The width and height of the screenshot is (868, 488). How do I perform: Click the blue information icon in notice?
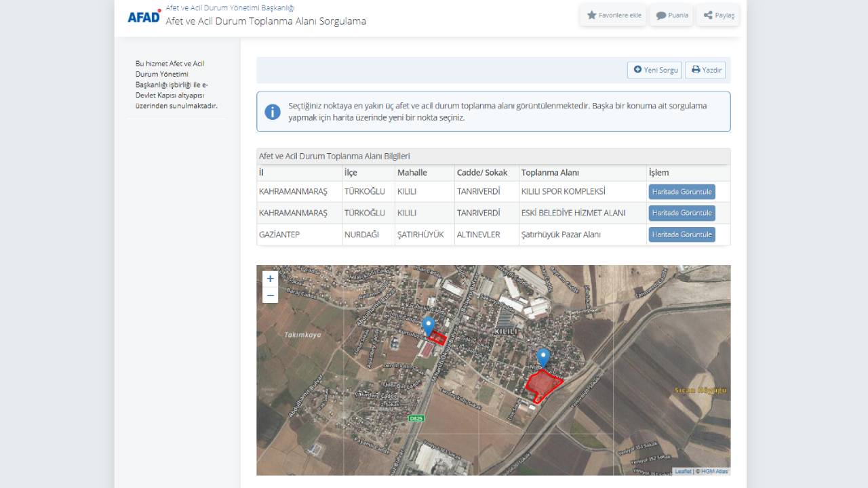tap(273, 112)
